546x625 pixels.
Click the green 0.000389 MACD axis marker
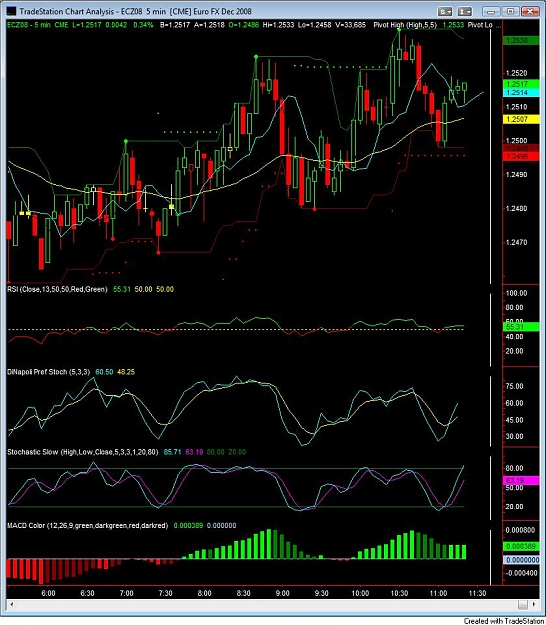pos(521,546)
